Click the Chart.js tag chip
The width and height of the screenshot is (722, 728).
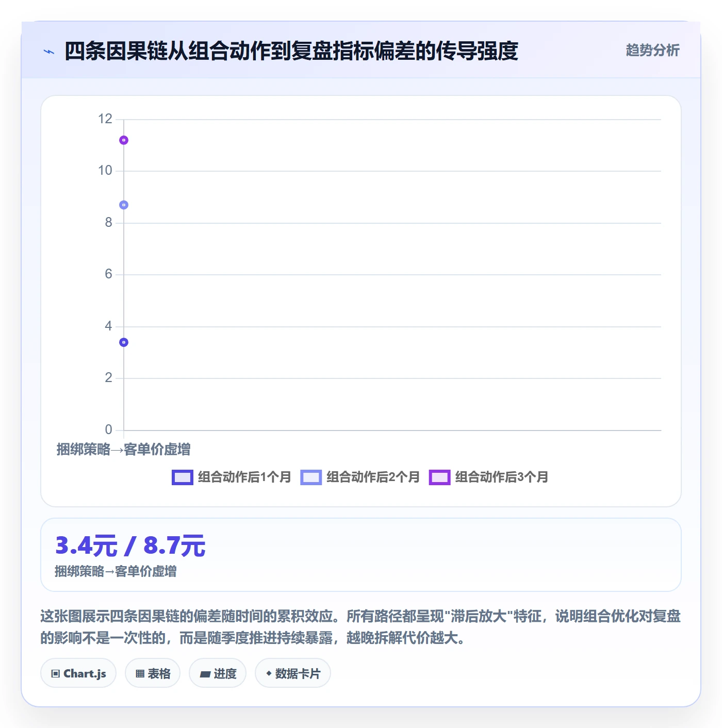[78, 673]
